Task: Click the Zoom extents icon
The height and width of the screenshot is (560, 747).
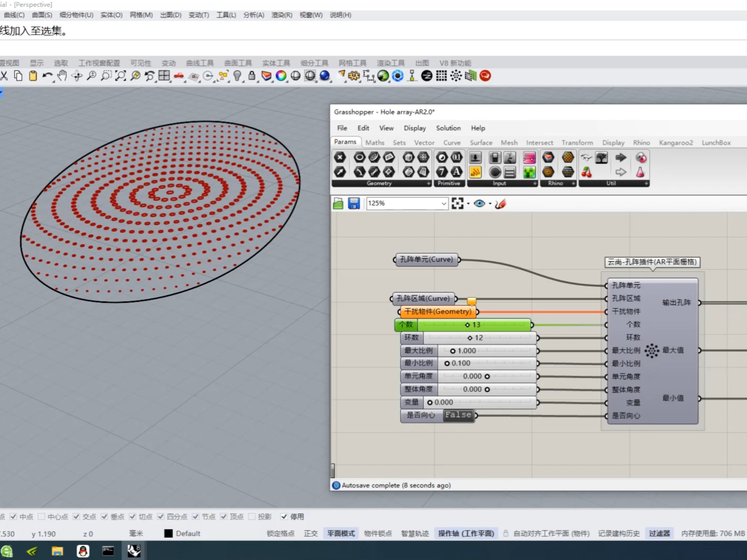Action: 121,76
